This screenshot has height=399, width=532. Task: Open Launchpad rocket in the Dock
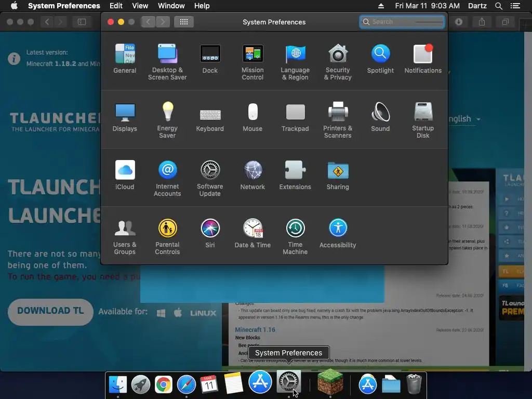click(x=140, y=384)
